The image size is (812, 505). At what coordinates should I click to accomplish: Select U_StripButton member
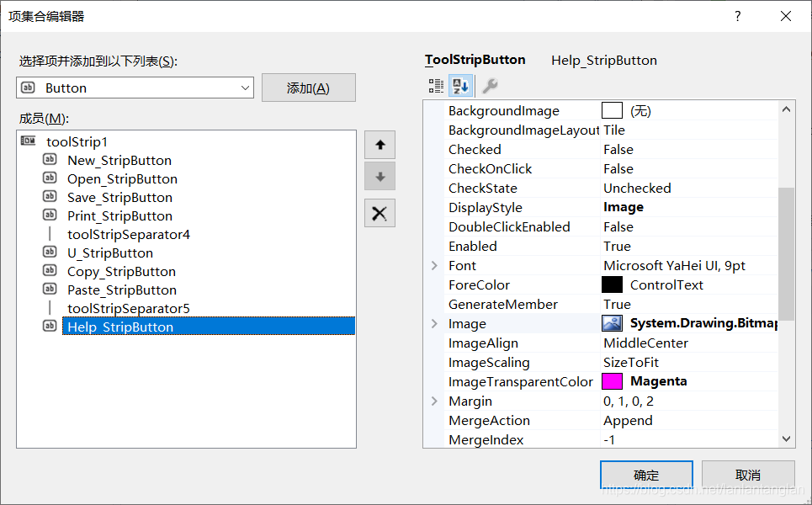pos(110,252)
